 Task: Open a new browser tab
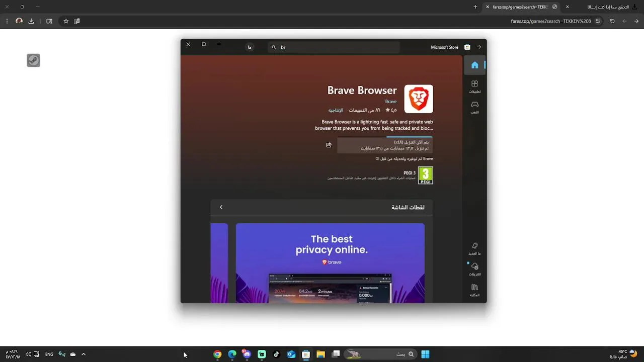pyautogui.click(x=475, y=7)
